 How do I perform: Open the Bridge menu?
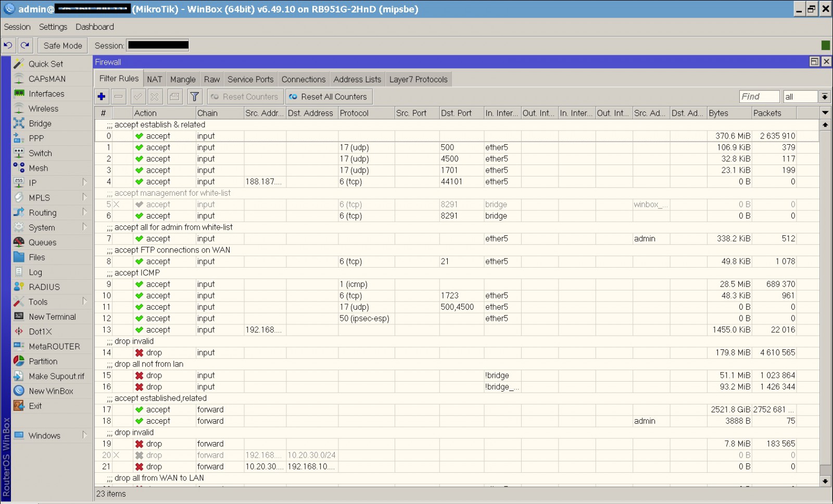point(40,123)
